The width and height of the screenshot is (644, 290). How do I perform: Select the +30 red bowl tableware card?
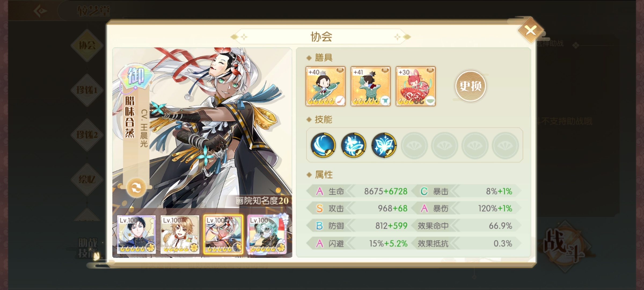(416, 86)
